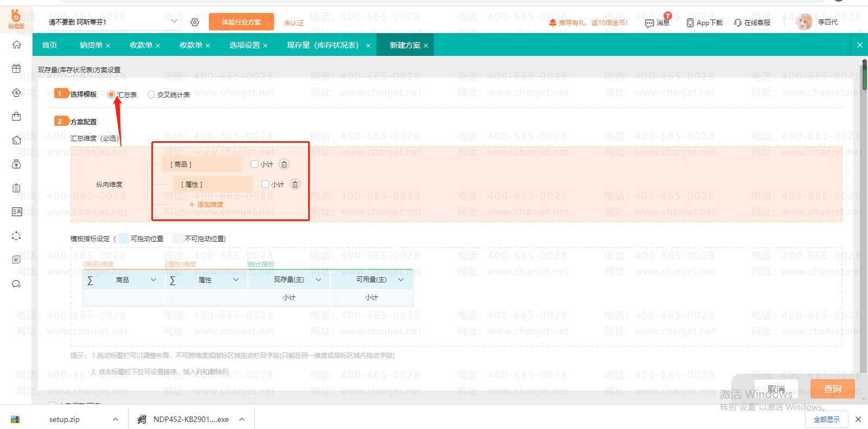
Task: Click the [商品] dimension field
Action: tap(202, 164)
